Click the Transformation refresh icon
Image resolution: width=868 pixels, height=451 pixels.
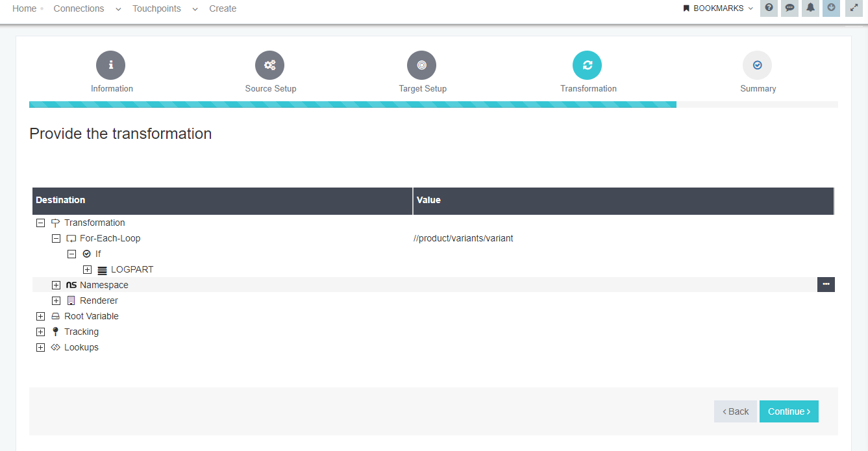click(x=588, y=65)
